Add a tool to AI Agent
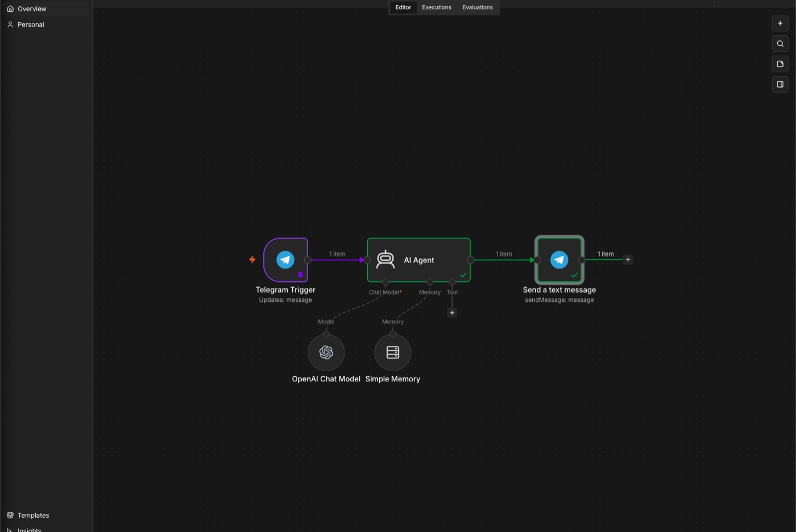This screenshot has height=532, width=796. (452, 313)
